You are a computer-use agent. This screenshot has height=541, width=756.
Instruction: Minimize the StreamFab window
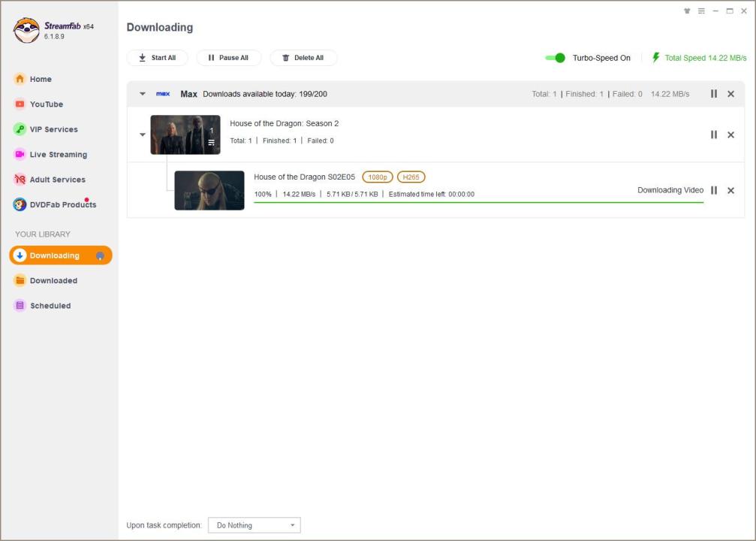coord(715,11)
